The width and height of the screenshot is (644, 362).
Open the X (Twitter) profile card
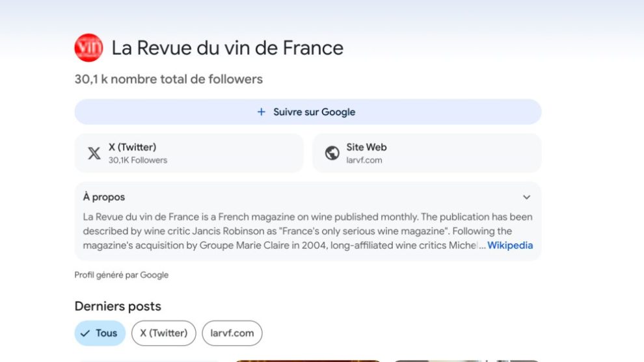tap(189, 153)
